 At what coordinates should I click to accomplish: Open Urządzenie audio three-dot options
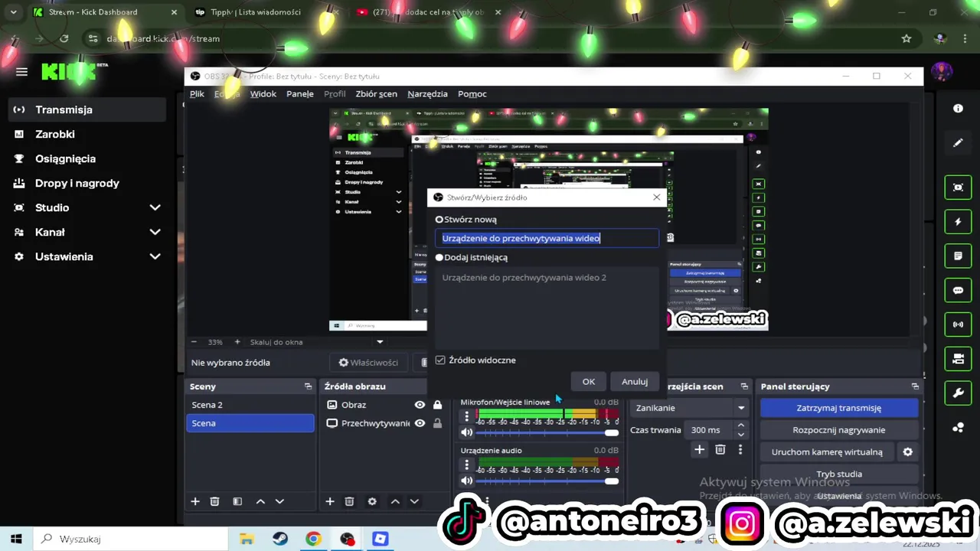click(x=466, y=465)
